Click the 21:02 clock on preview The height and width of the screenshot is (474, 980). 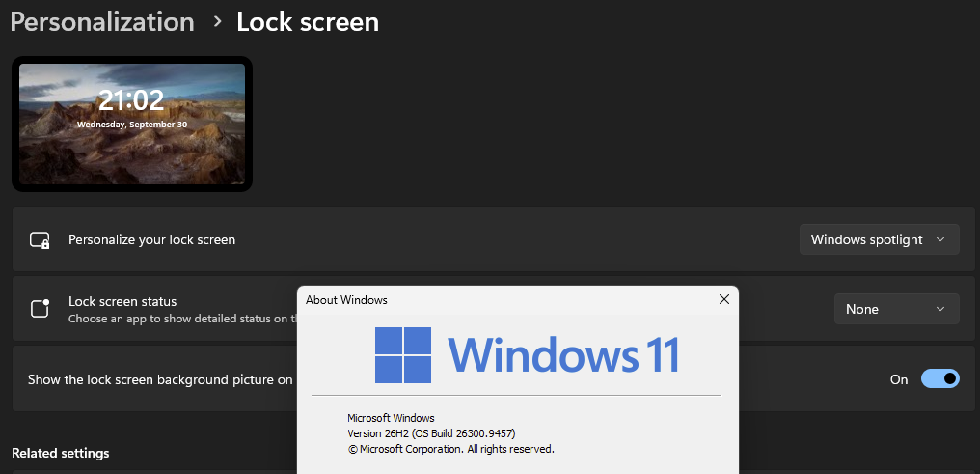point(131,100)
